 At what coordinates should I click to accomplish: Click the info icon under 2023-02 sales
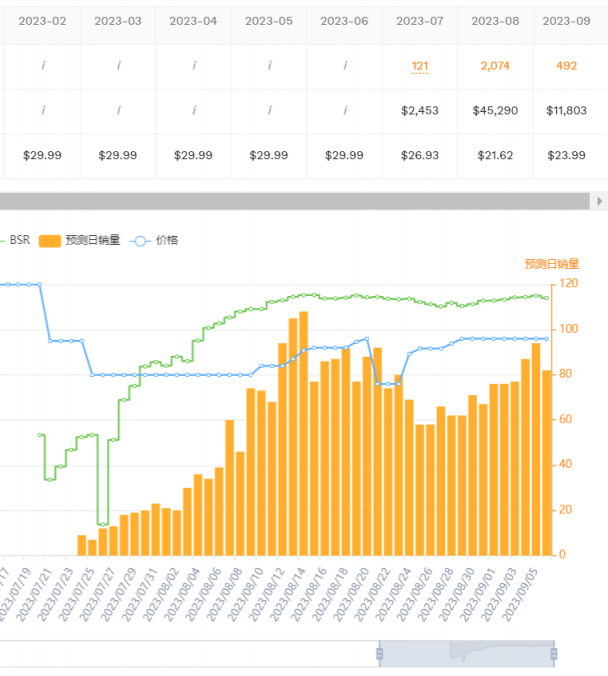coord(43,66)
